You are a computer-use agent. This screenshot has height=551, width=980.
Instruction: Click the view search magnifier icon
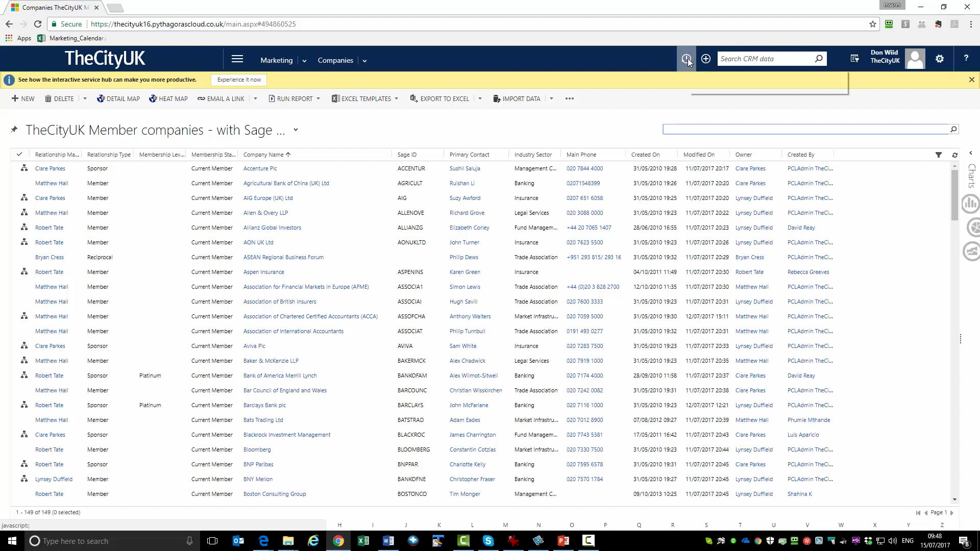pyautogui.click(x=953, y=130)
